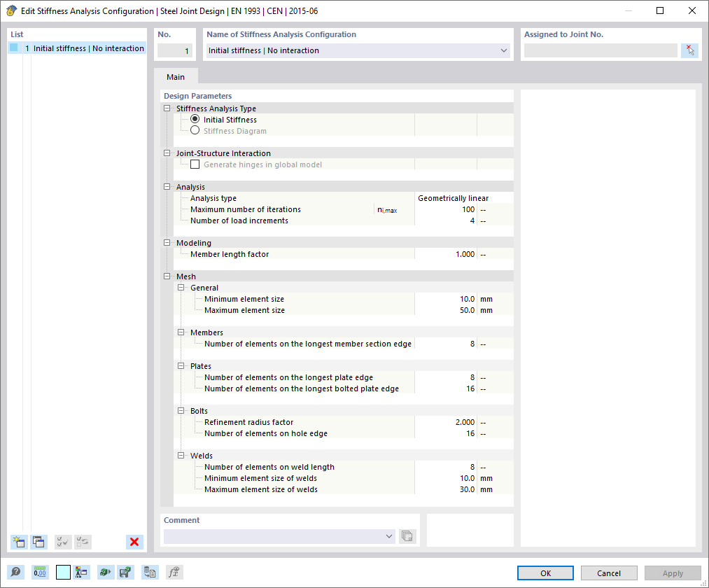Click the Analysis type row label
709x588 pixels.
213,198
